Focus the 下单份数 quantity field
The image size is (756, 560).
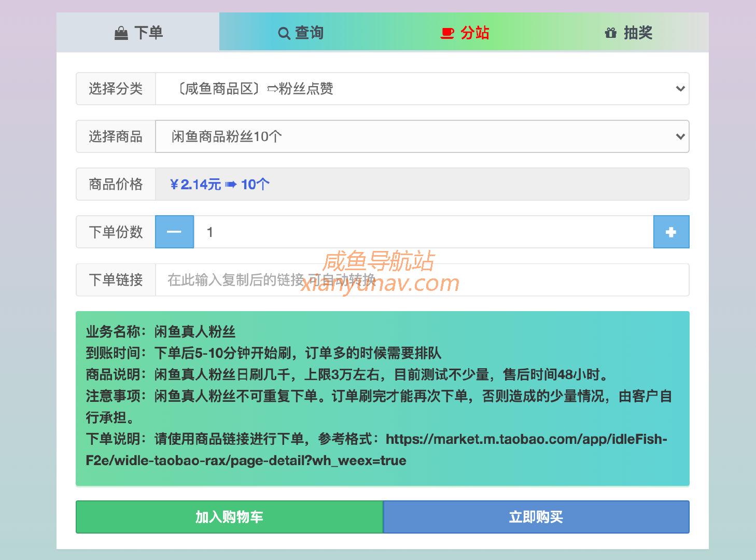[424, 232]
